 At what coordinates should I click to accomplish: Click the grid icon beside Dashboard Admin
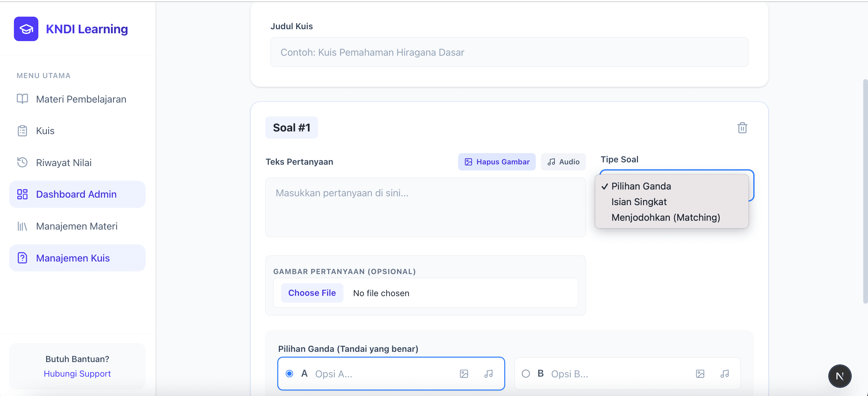22,194
